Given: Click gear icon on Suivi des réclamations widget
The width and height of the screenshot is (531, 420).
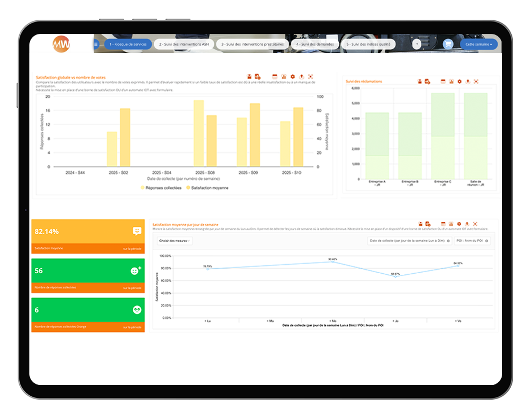Looking at the screenshot, I should click(459, 82).
